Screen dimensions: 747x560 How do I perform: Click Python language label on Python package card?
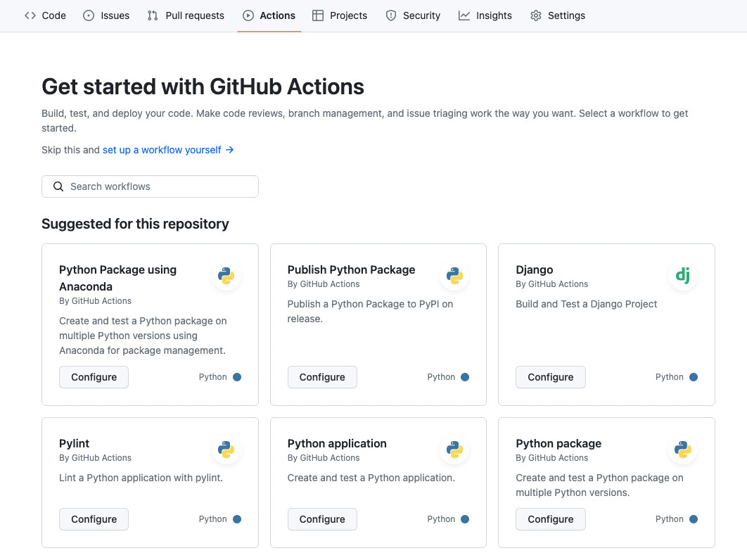click(x=670, y=519)
